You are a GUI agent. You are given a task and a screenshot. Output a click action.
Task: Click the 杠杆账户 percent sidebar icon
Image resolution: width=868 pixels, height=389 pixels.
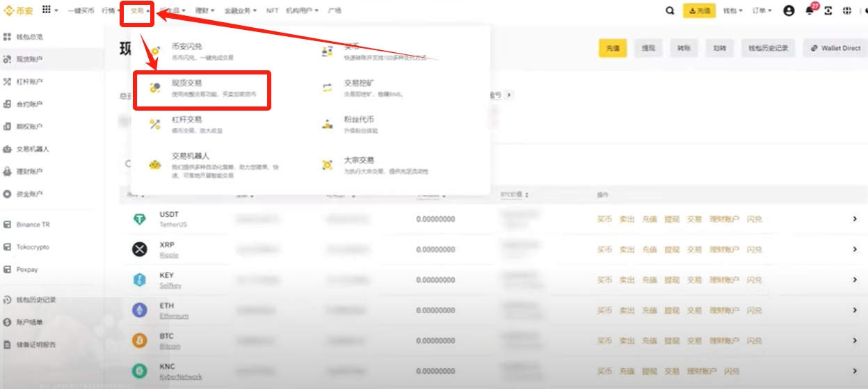coord(8,81)
